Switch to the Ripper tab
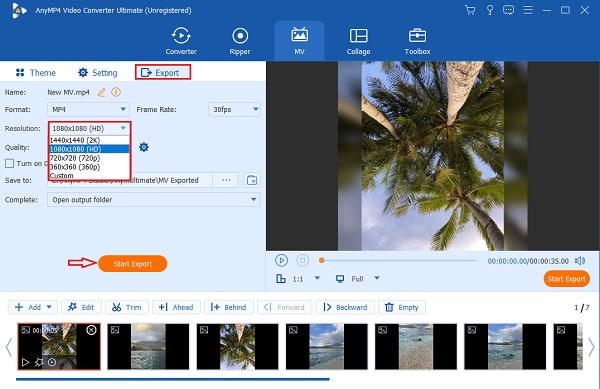This screenshot has height=389, width=600. [240, 41]
